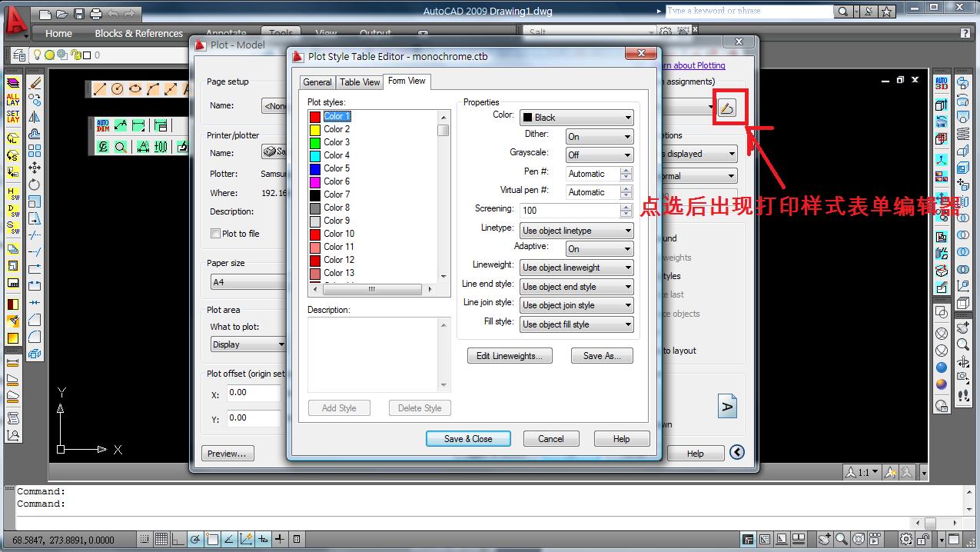The height and width of the screenshot is (552, 980).
Task: Open the Blocks & References ribbon tab
Action: pyautogui.click(x=139, y=33)
